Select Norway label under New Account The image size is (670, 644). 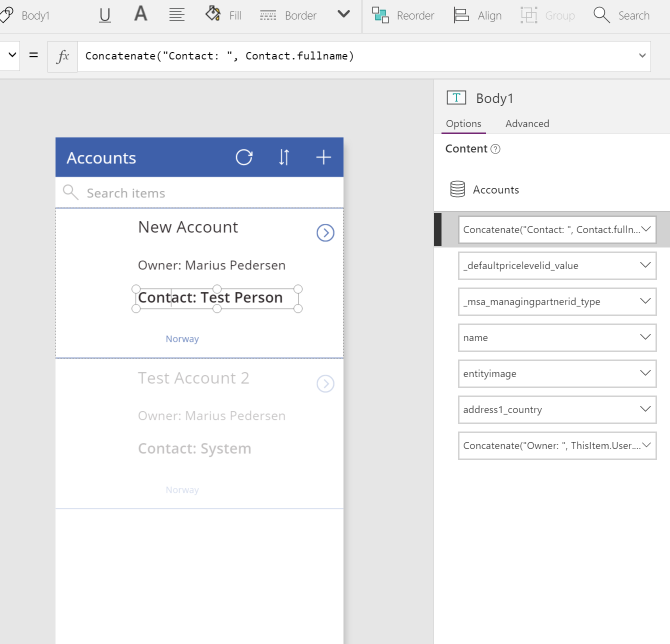(182, 339)
